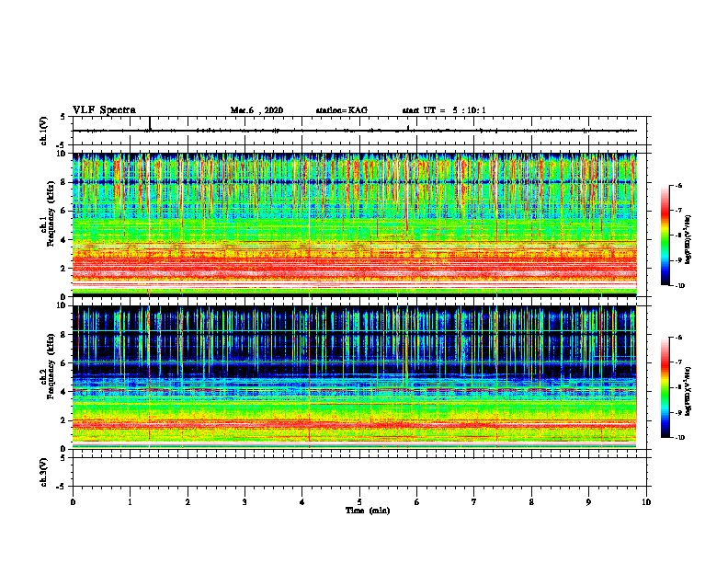Click the "4" kHz tick on ch.1 axis
The height and width of the screenshot is (563, 728).
pos(64,240)
